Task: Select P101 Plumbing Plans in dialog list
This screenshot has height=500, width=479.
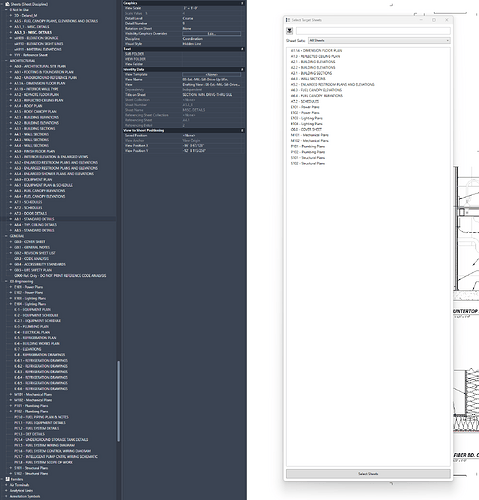Action: [x=307, y=146]
